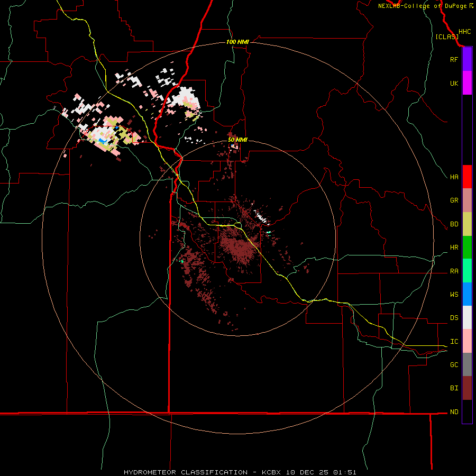Click the HHC product label
The height and width of the screenshot is (476, 476).
[x=465, y=32]
